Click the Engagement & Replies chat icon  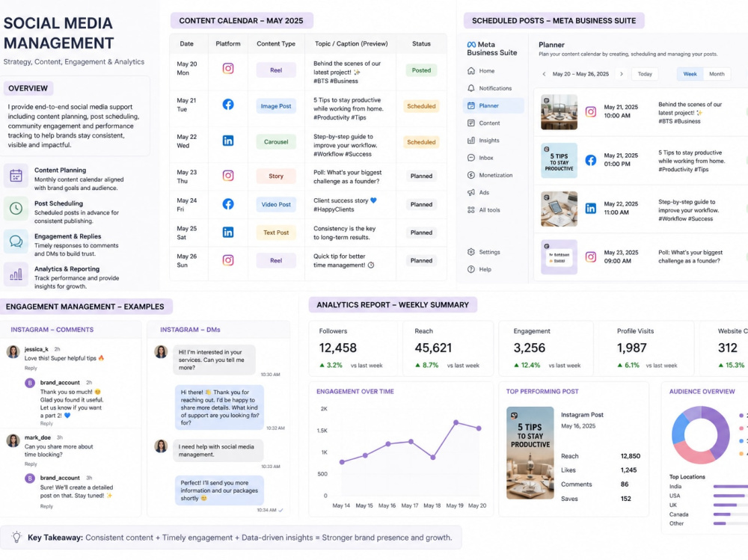[16, 241]
